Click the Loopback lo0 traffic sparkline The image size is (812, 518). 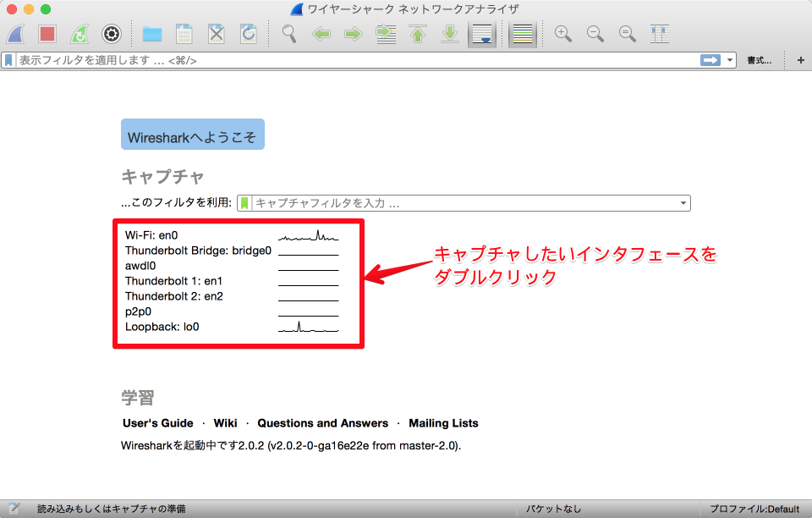coord(308,327)
